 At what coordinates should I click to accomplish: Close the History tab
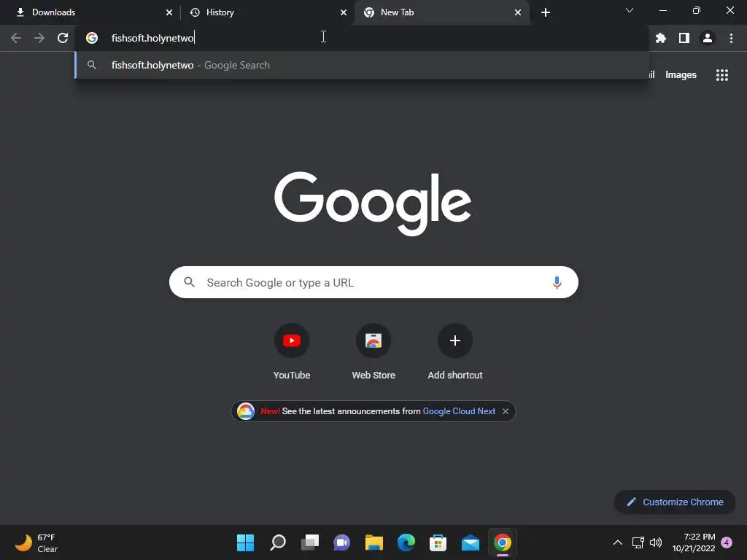(344, 12)
